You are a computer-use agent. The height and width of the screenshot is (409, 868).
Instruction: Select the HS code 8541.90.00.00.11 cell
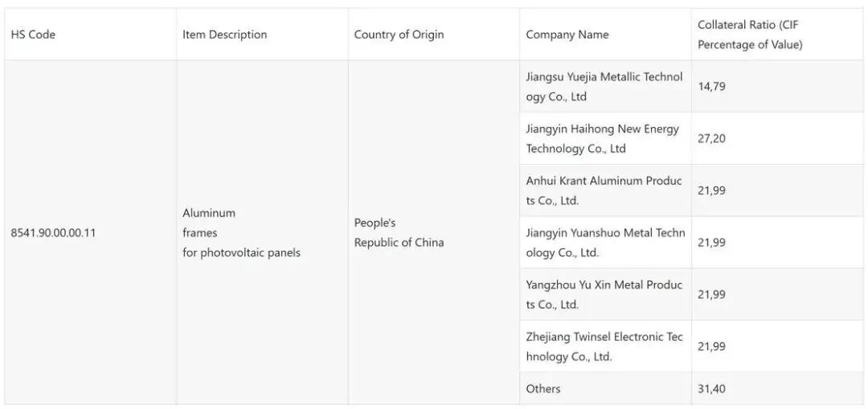tap(53, 233)
